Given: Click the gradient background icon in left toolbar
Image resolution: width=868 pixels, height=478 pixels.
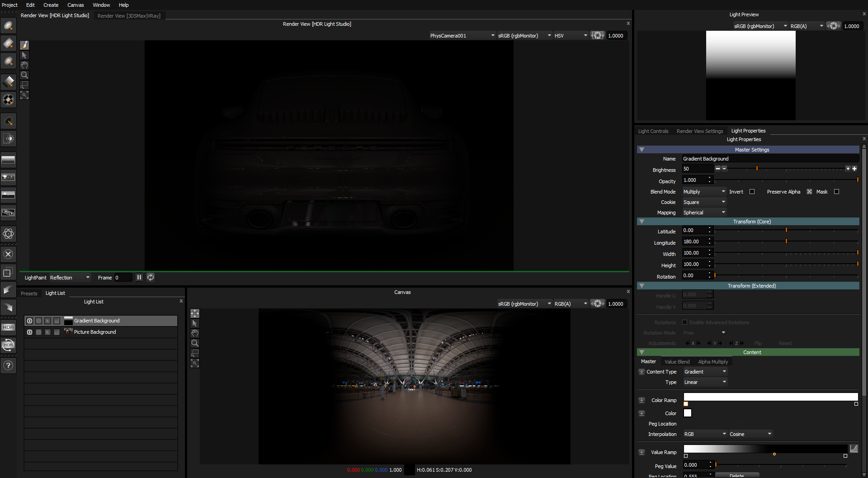Looking at the screenshot, I should tap(8, 160).
